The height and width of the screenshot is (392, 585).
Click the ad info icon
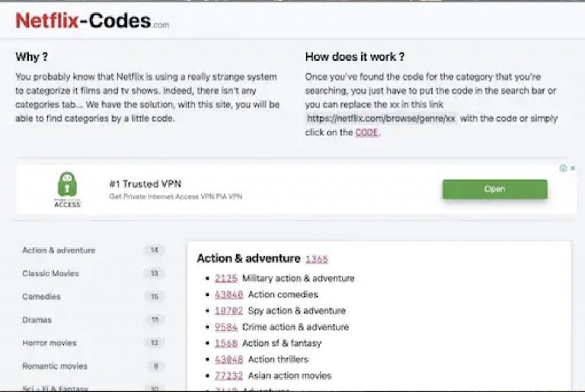[x=564, y=168]
